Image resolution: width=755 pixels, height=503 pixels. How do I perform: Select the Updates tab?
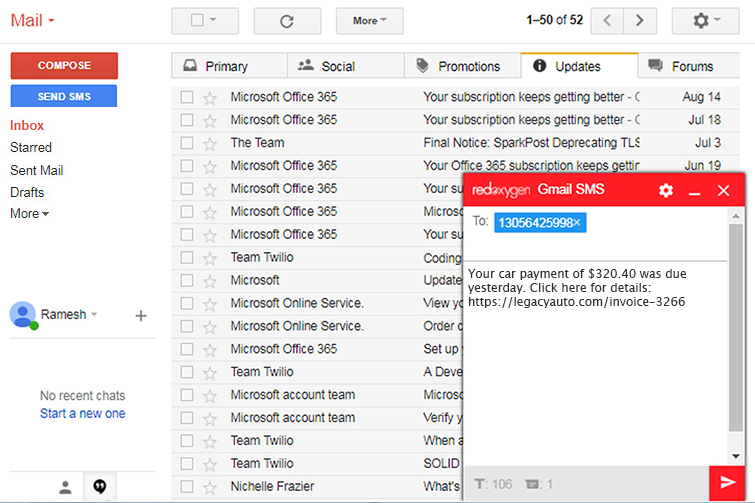[x=579, y=66]
